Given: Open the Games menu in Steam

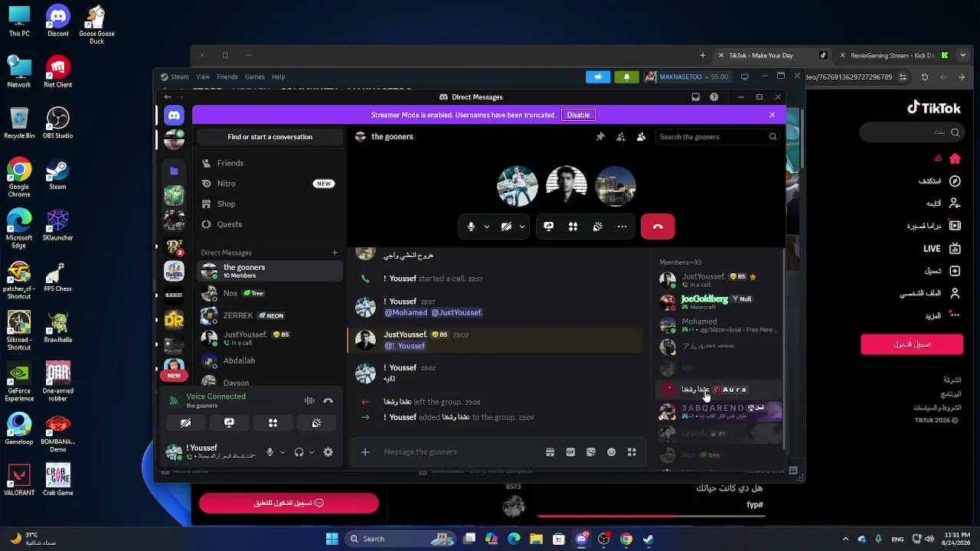Looking at the screenshot, I should (255, 77).
